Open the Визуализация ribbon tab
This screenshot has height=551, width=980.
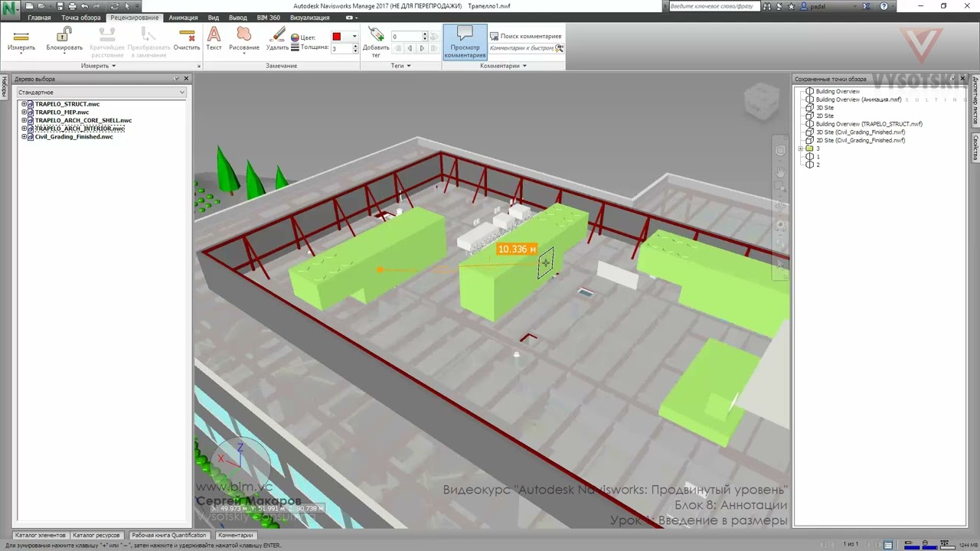click(310, 18)
